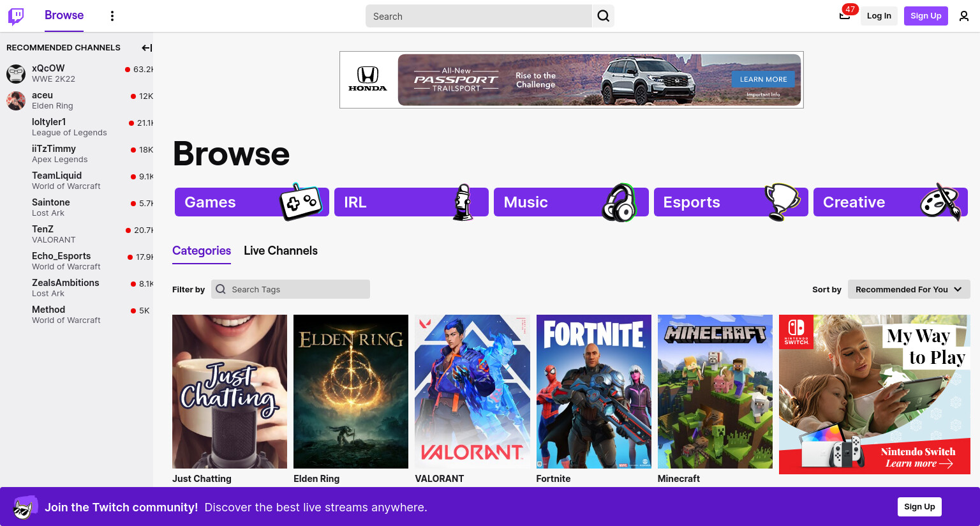Open Saintone's channel in the sidebar
The width and height of the screenshot is (980, 526).
click(x=77, y=207)
